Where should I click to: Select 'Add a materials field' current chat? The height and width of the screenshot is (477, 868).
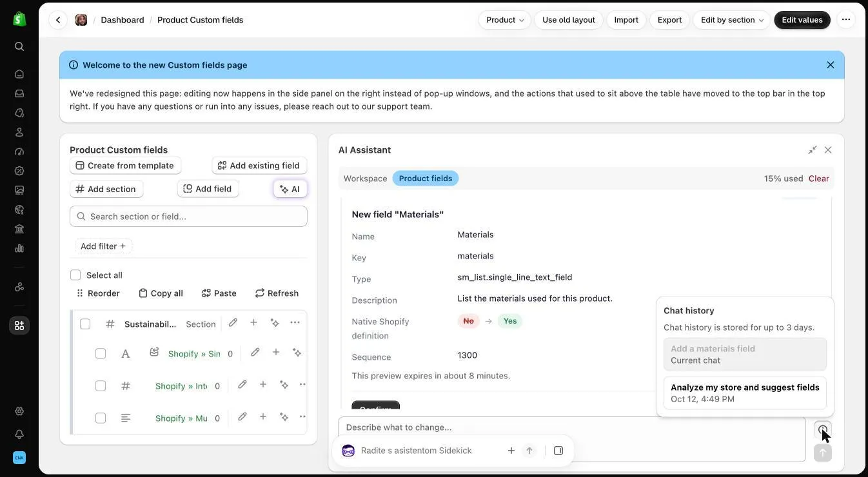pos(745,355)
